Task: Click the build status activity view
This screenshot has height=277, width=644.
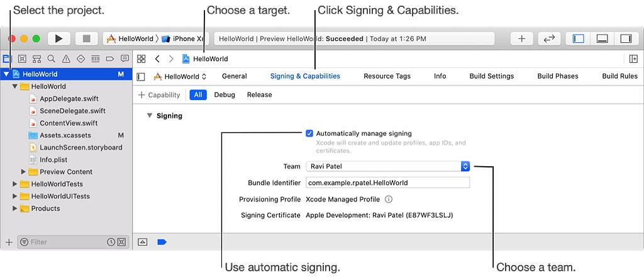Action: point(355,38)
